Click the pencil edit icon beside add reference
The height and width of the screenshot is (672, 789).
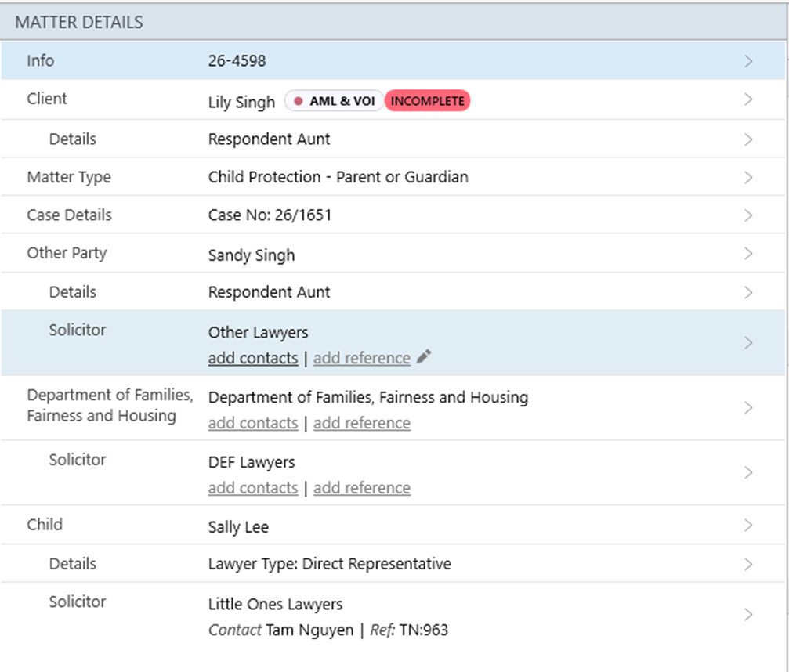tap(424, 357)
